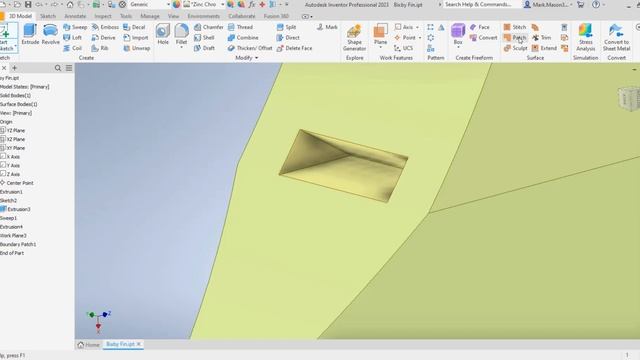Select the Extrude tool
The height and width of the screenshot is (360, 640).
coord(30,34)
